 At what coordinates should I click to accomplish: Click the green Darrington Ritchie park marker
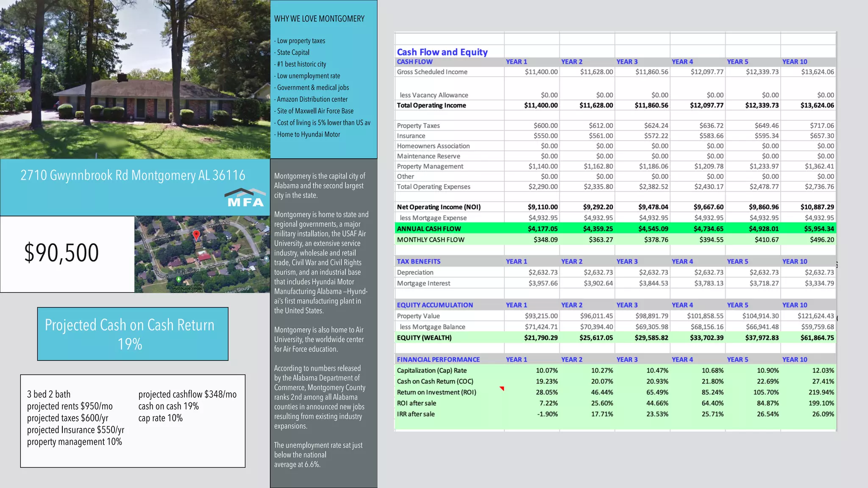tap(178, 279)
